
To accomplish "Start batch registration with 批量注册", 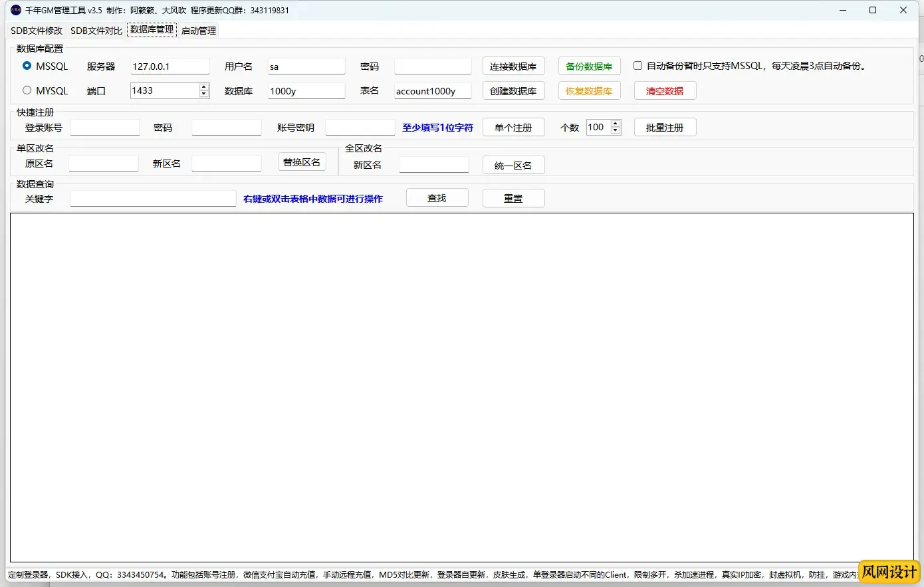I will (x=665, y=128).
